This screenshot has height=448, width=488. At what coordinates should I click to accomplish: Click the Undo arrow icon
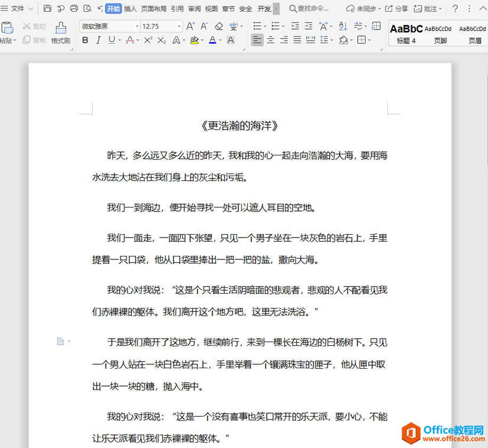(100, 8)
